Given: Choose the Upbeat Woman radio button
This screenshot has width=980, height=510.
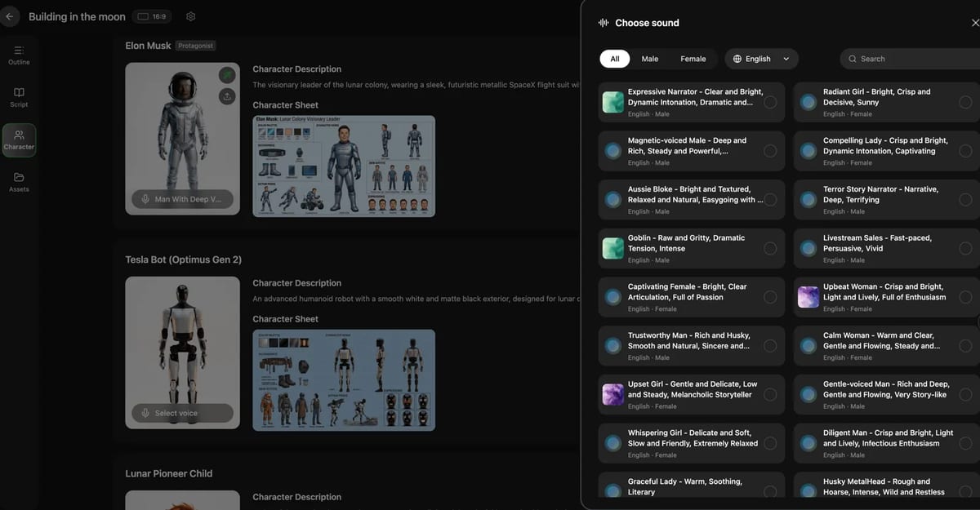Looking at the screenshot, I should point(965,297).
